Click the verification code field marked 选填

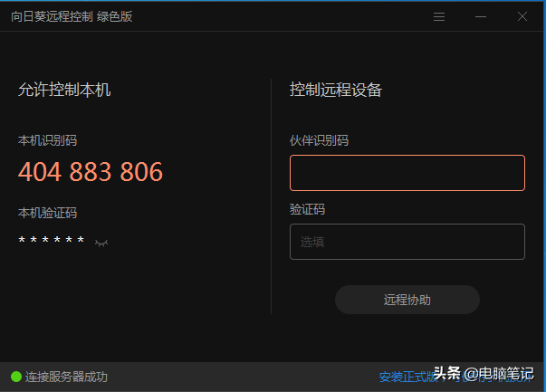coord(407,242)
